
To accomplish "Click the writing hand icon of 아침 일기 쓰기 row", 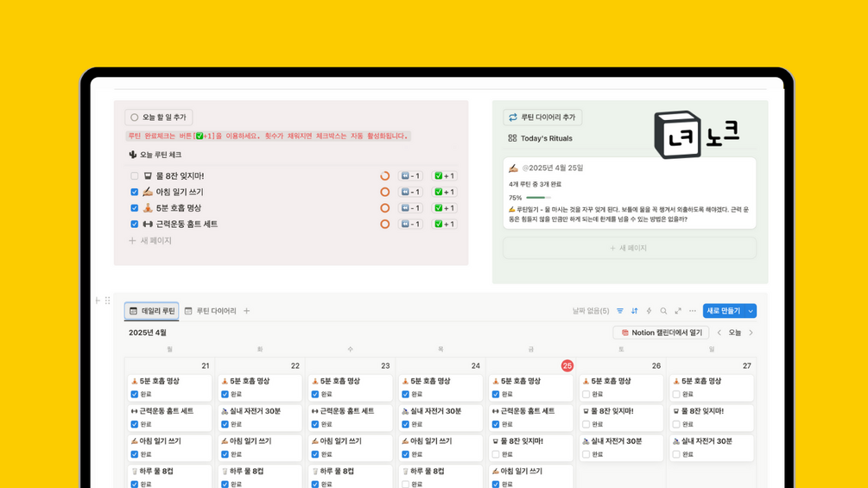I will [148, 192].
